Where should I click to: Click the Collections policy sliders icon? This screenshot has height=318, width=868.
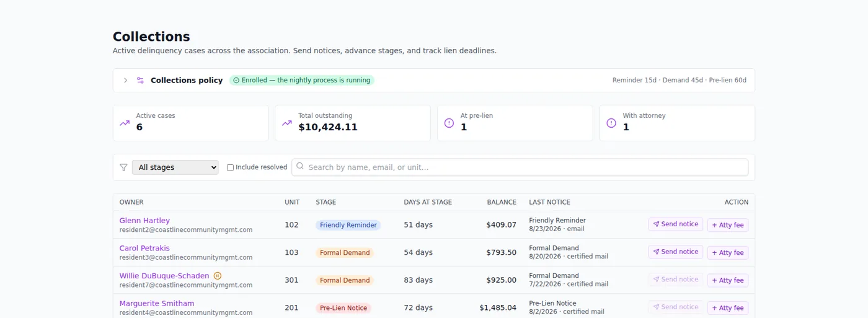pos(140,81)
